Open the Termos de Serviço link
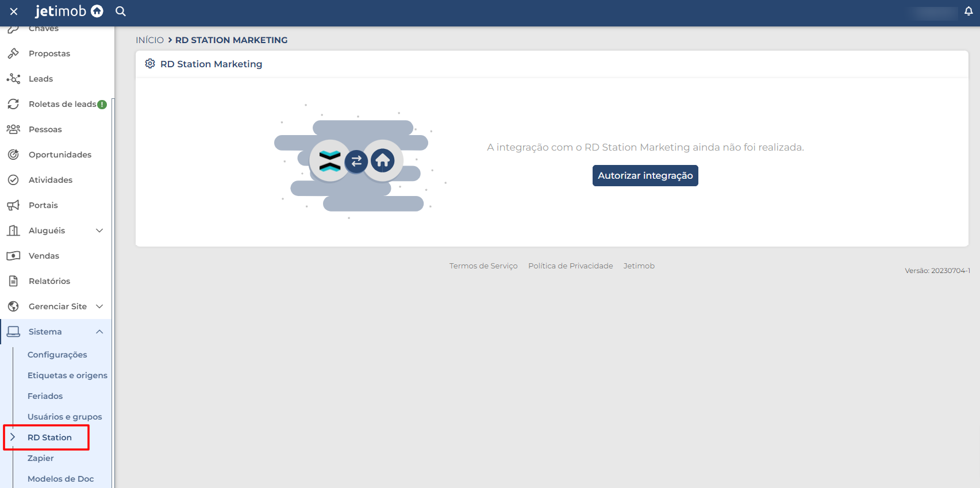This screenshot has height=488, width=980. pos(483,266)
